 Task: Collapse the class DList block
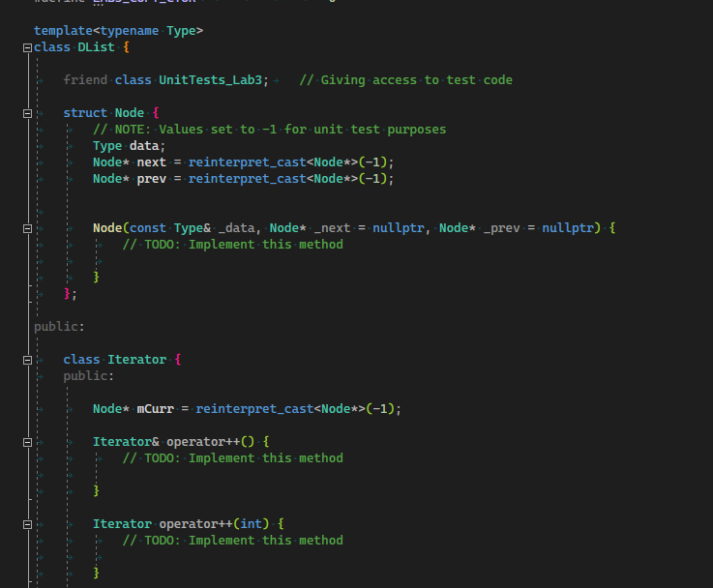tap(27, 47)
